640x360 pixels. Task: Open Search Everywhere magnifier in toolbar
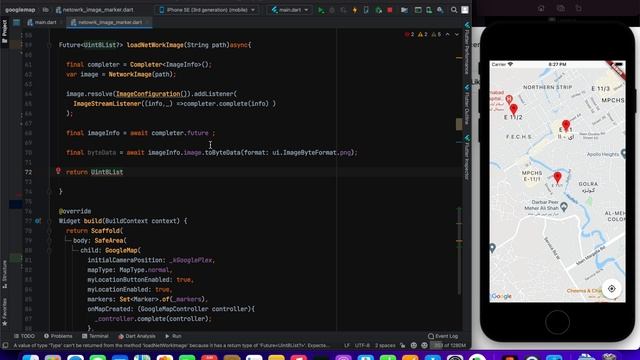coord(454,10)
